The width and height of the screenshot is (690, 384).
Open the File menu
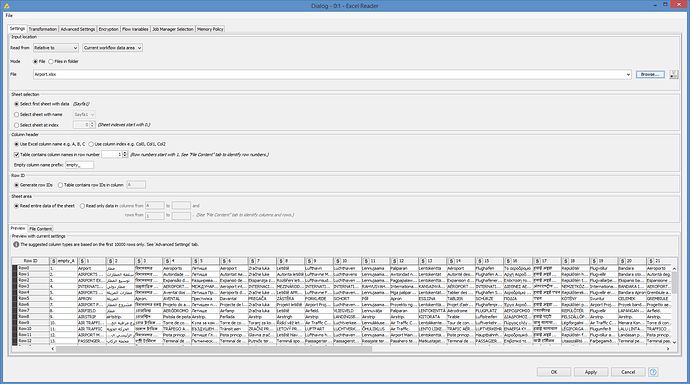point(9,15)
